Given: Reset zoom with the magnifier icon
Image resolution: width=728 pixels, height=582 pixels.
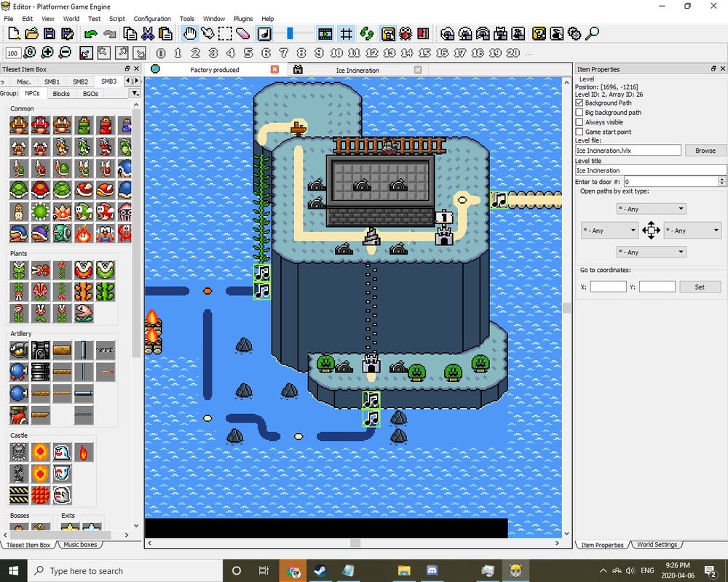Looking at the screenshot, I should [x=30, y=52].
